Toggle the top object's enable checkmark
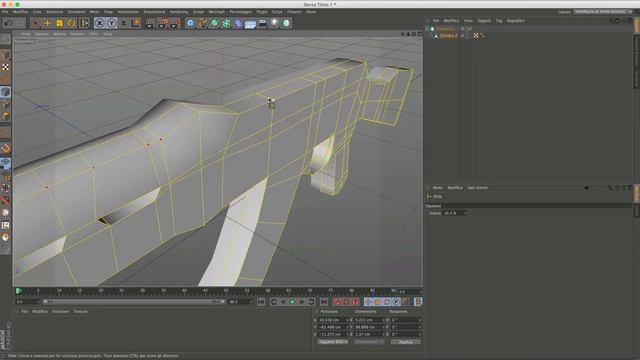The width and height of the screenshot is (640, 360). [x=469, y=29]
